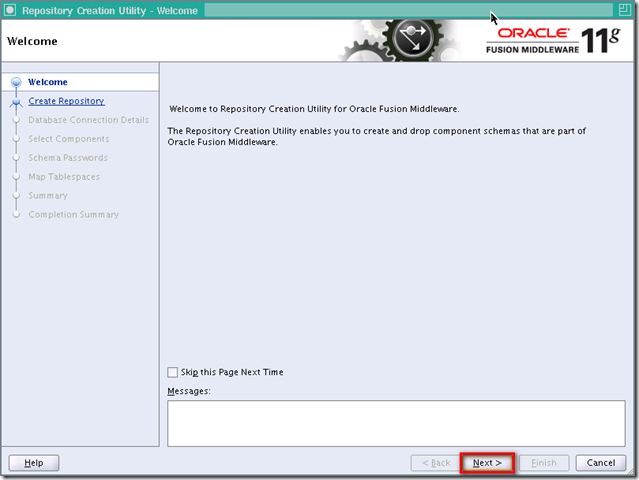Click the Welcome step bullet icon
The width and height of the screenshot is (639, 480).
[16, 82]
